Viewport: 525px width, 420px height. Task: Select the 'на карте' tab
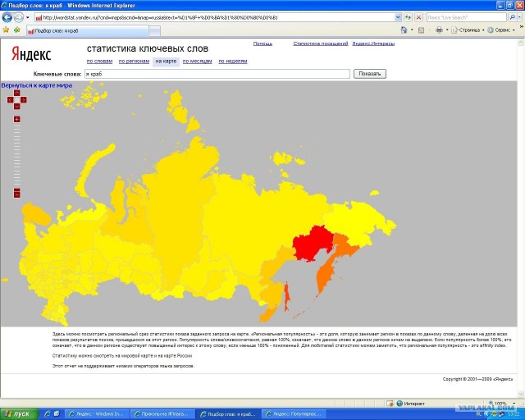point(166,62)
